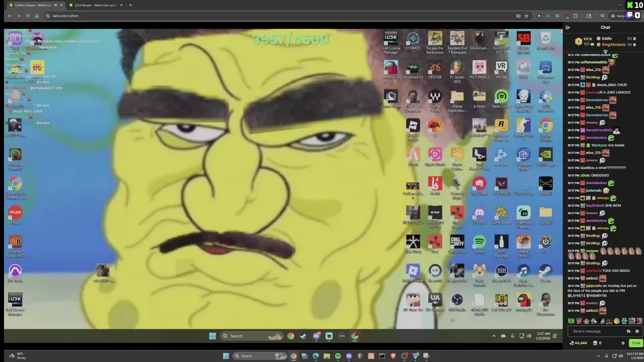Open Wallpaper Engine shortcut
The height and width of the screenshot is (362, 644).
pos(523,159)
